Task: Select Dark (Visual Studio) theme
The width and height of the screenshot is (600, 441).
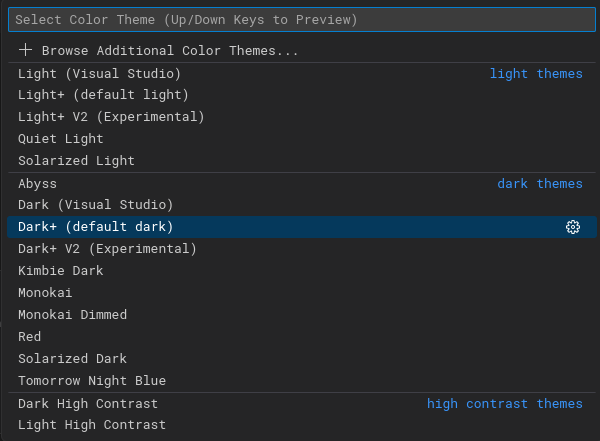Action: tap(302, 205)
